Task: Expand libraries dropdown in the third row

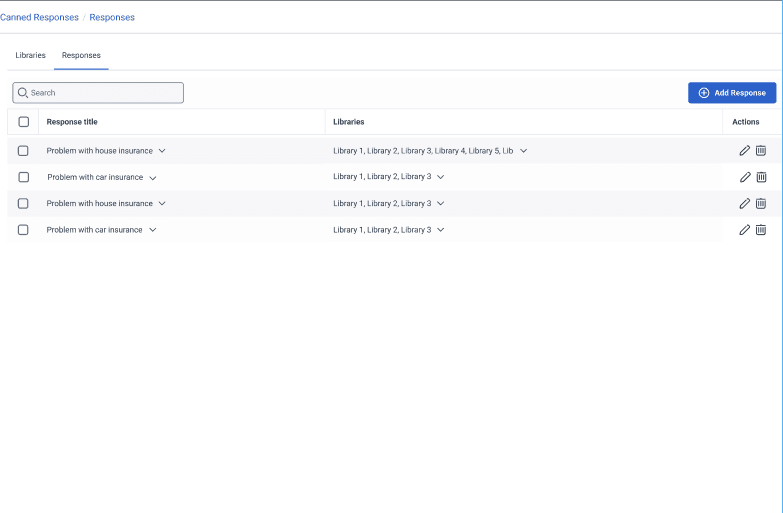Action: (x=441, y=203)
